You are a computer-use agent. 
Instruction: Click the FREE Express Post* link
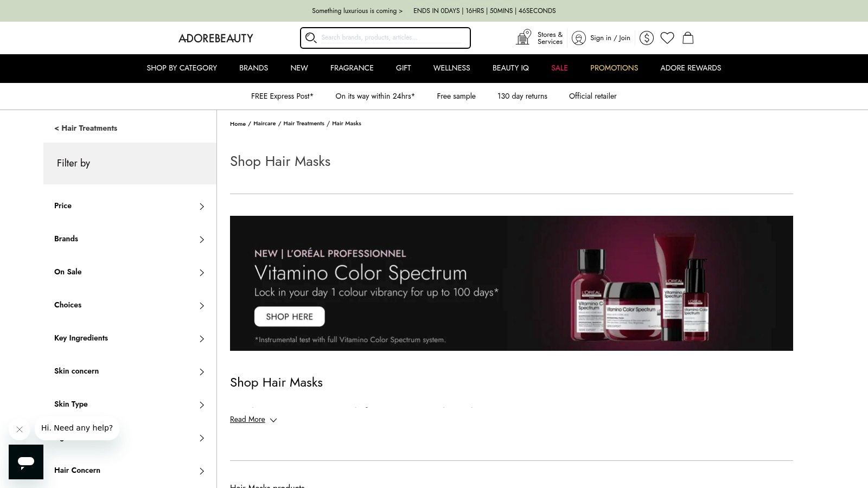pos(282,97)
